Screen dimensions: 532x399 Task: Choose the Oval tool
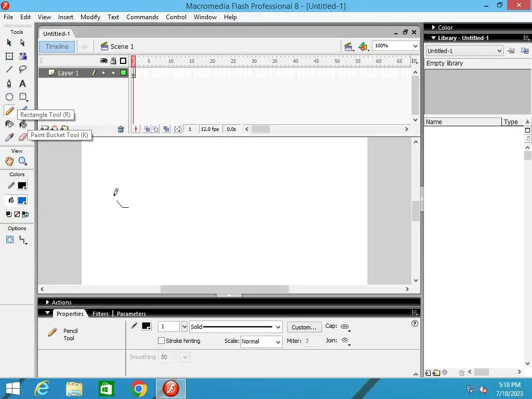click(x=9, y=97)
